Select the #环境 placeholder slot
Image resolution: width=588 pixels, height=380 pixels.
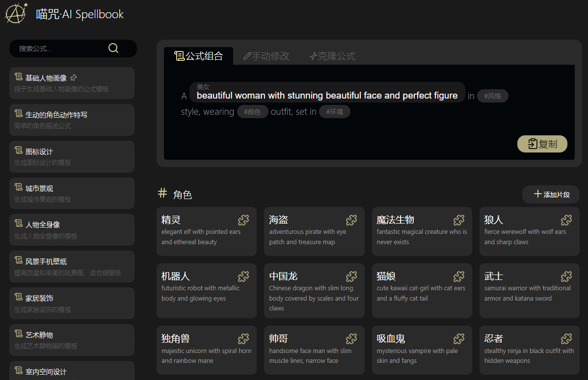click(335, 112)
